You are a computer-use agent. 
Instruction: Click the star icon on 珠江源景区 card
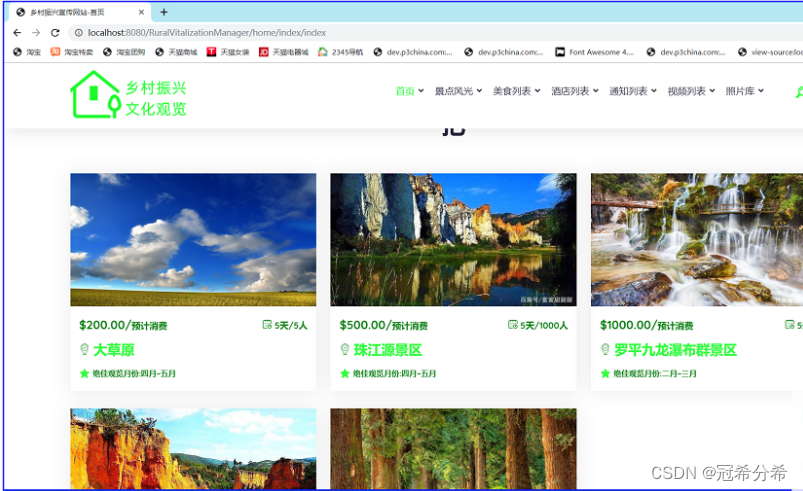coord(345,373)
